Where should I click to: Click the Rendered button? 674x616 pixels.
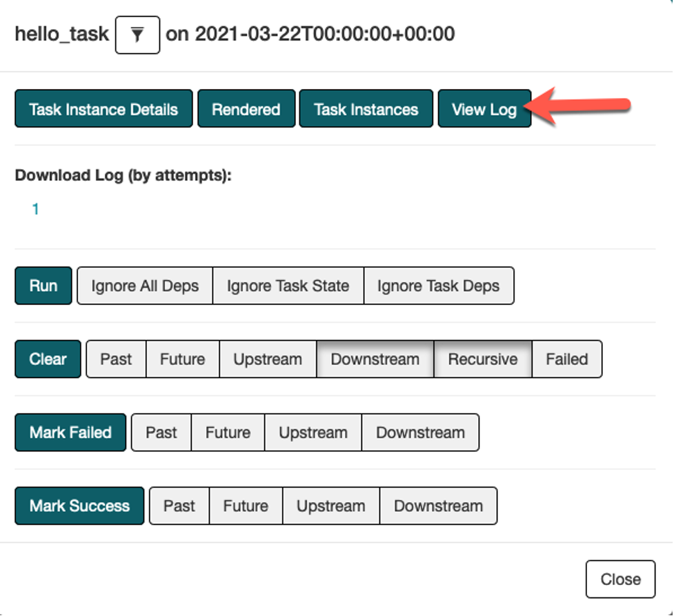(x=246, y=109)
